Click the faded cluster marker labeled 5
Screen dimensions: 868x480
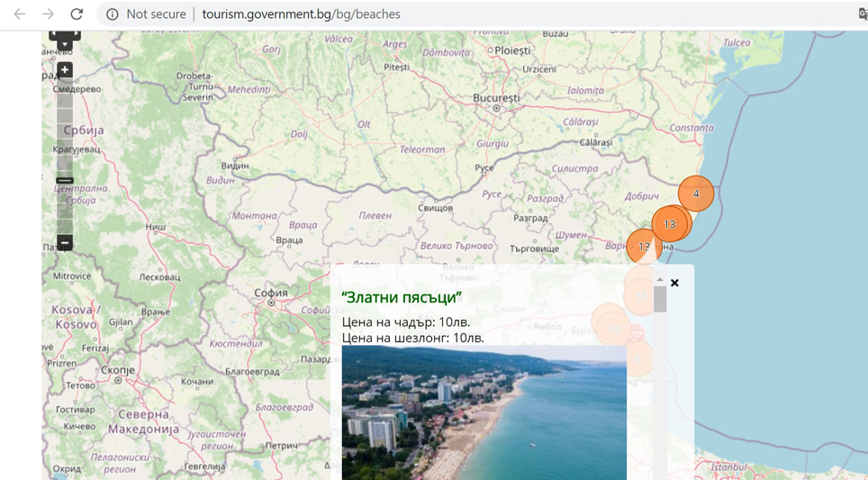637,358
